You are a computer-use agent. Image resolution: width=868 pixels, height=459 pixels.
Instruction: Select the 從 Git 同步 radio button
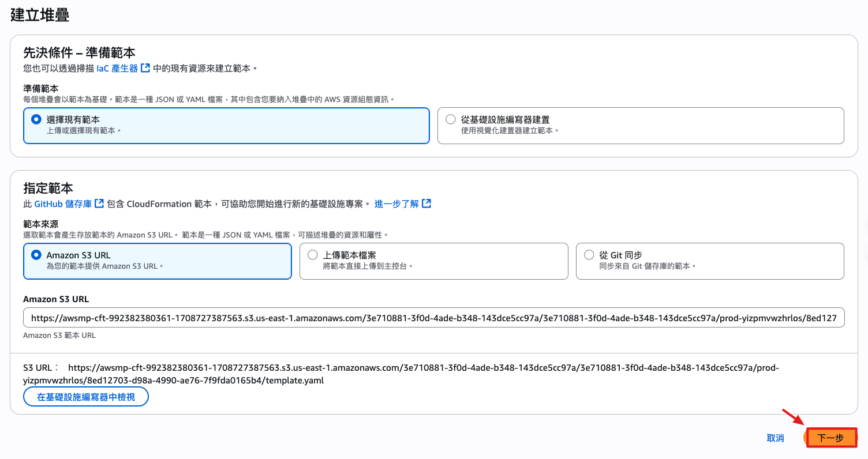click(589, 255)
